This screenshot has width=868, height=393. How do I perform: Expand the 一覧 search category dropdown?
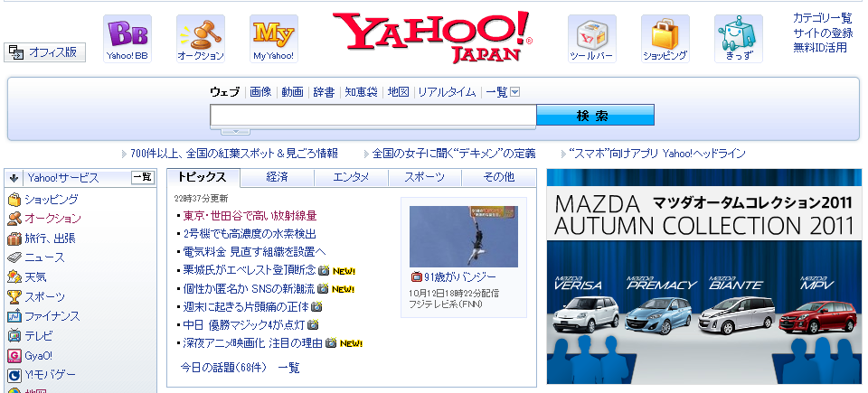click(x=514, y=92)
